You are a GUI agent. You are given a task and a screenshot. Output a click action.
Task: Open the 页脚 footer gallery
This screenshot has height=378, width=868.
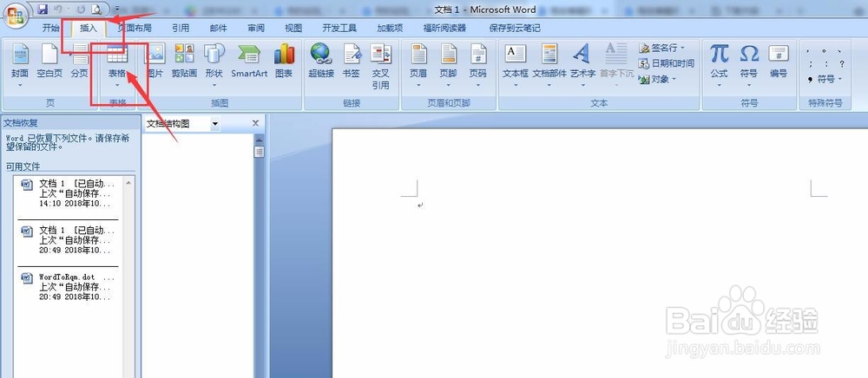click(x=449, y=65)
